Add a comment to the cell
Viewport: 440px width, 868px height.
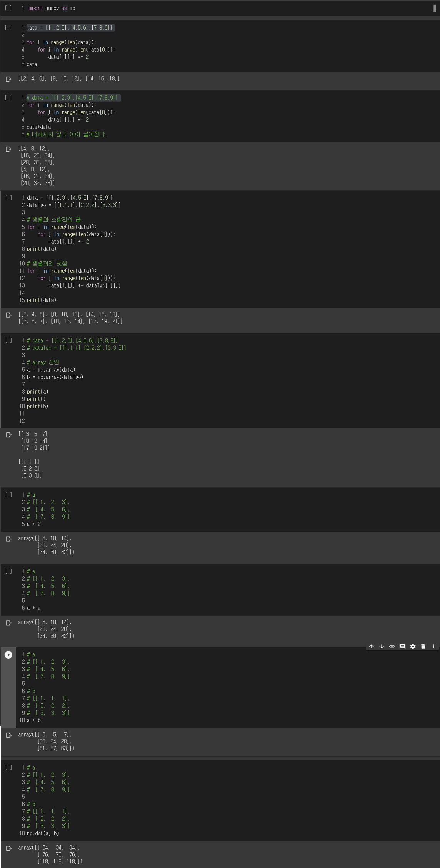[402, 646]
